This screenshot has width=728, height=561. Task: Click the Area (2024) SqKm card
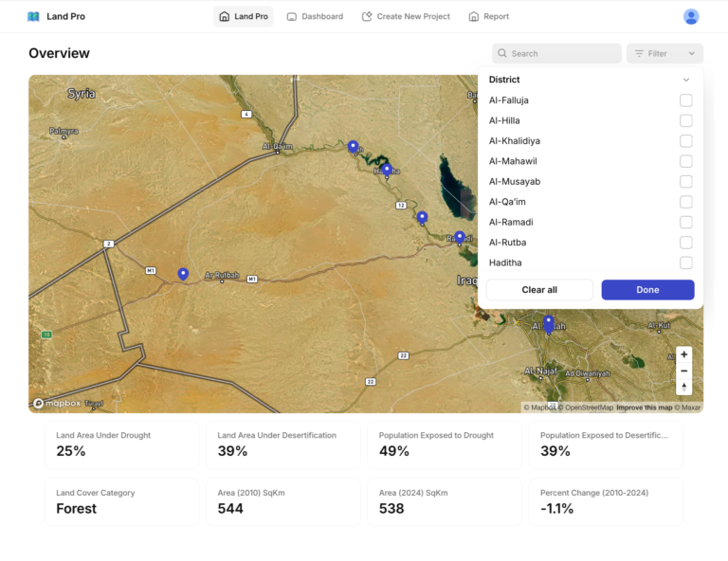445,502
